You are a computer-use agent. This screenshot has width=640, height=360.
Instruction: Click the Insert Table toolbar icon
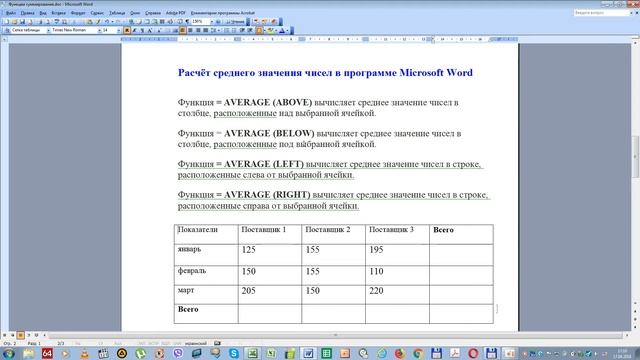(x=147, y=21)
